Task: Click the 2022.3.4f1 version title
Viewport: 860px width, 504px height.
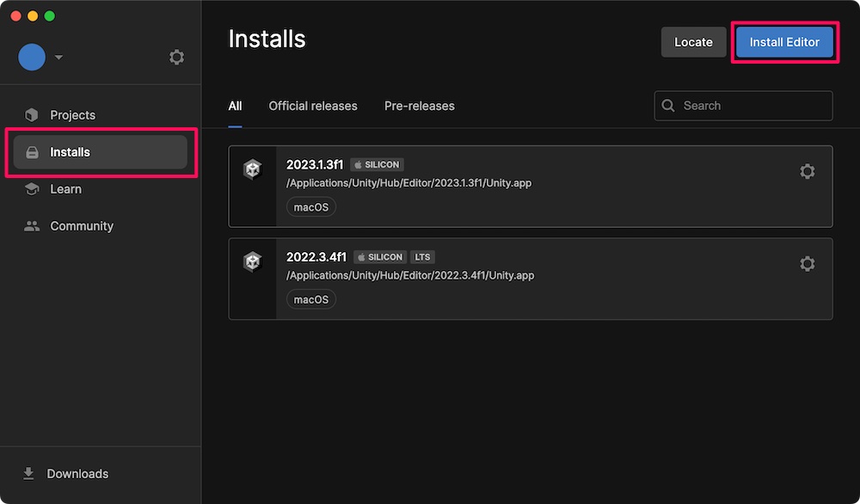Action: (x=316, y=257)
